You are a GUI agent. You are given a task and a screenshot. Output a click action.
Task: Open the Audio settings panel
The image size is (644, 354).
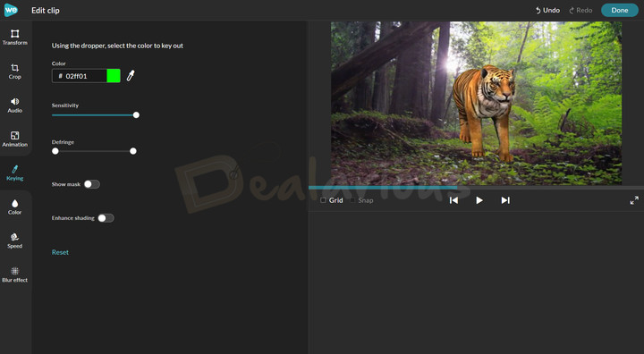15,105
